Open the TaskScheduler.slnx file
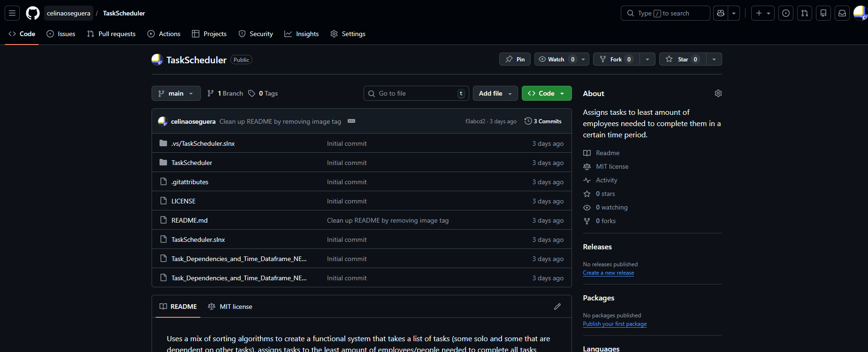This screenshot has height=352, width=868. 198,240
